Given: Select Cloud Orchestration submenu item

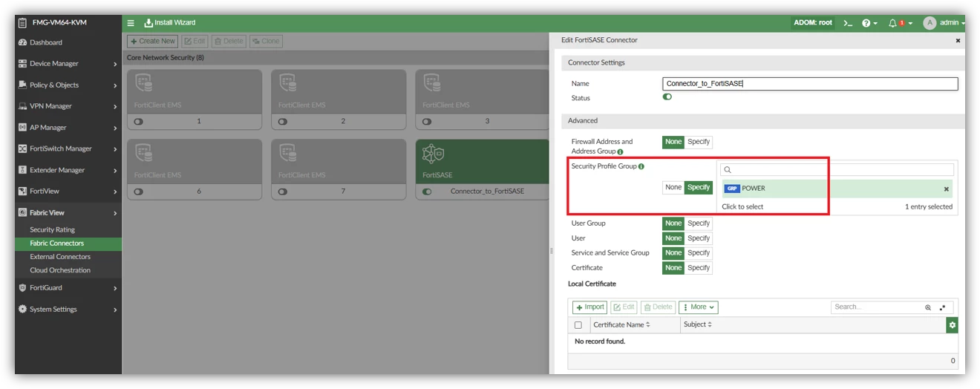Looking at the screenshot, I should click(x=68, y=270).
